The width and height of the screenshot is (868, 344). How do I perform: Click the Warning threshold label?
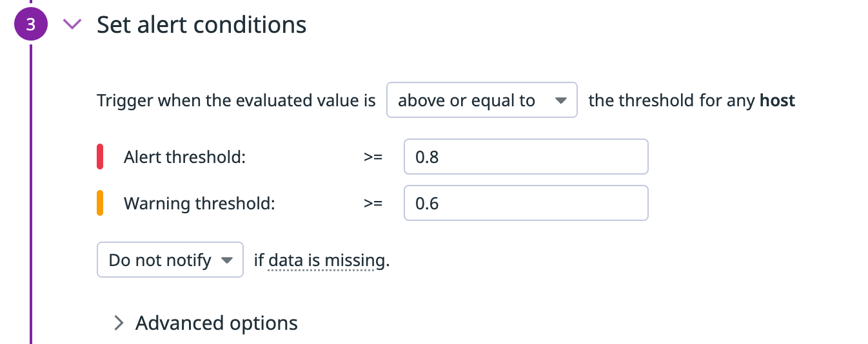pos(199,204)
